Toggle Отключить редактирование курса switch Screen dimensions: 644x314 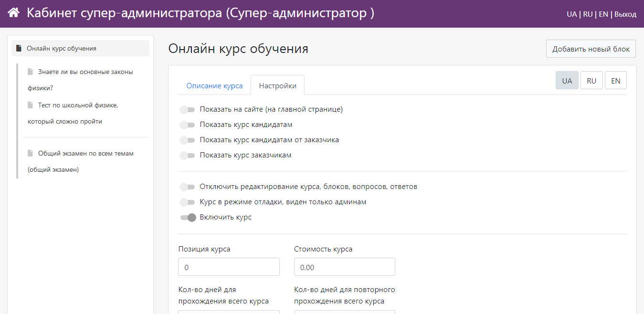click(x=187, y=187)
